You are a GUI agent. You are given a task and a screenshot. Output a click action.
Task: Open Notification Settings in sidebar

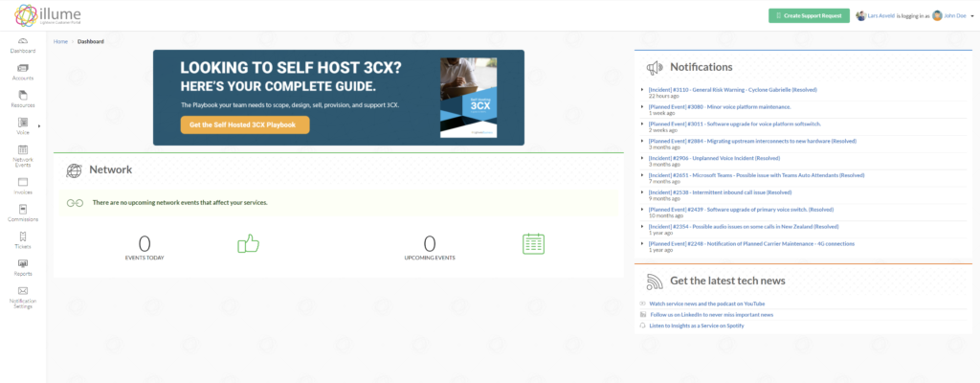pyautogui.click(x=23, y=296)
